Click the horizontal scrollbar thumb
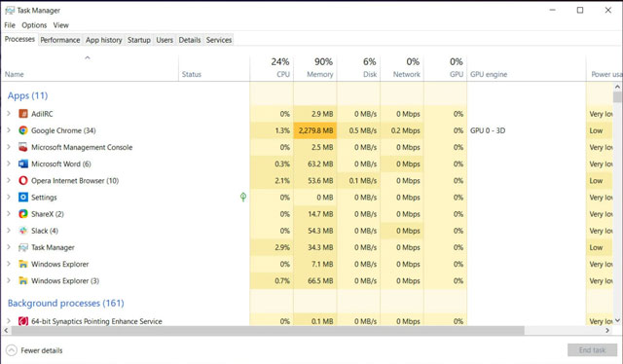The height and width of the screenshot is (364, 623). point(268,330)
